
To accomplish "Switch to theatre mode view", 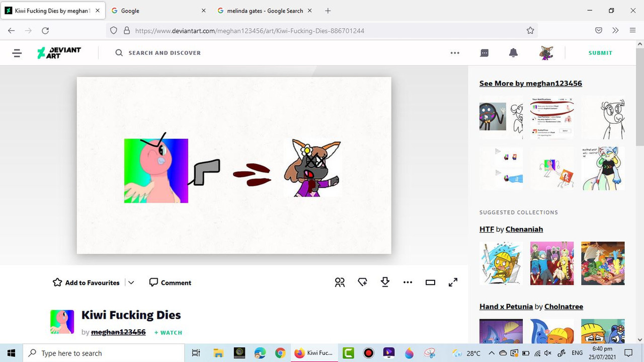I will [x=430, y=282].
